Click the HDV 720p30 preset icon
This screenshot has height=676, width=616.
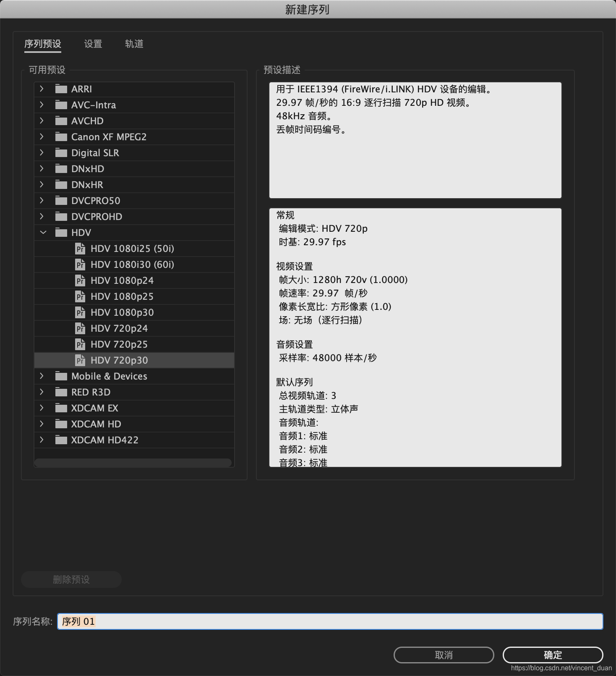point(80,360)
